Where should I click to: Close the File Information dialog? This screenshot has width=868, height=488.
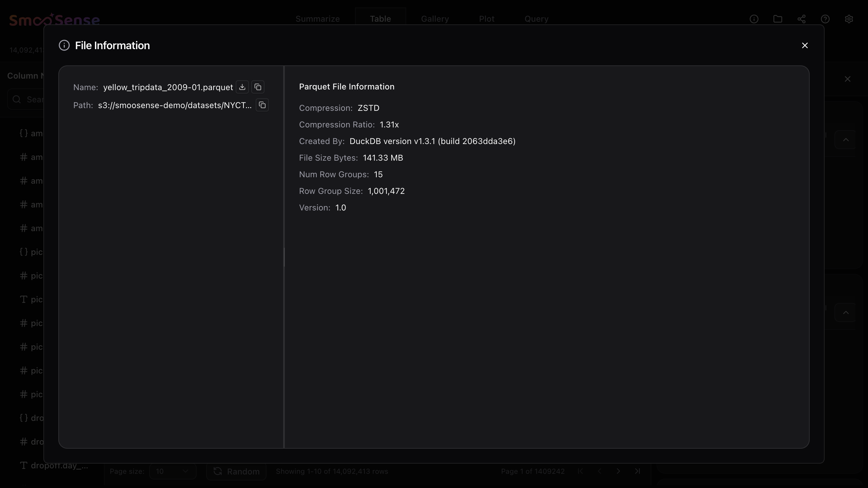click(x=805, y=45)
